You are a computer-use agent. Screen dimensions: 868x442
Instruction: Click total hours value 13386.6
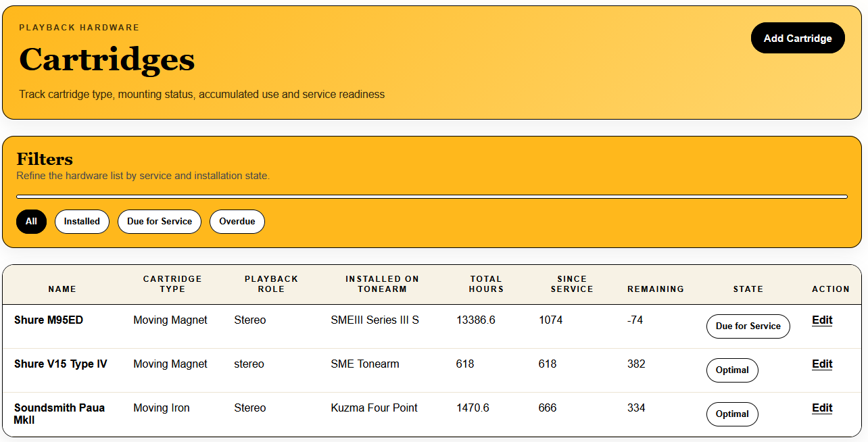pos(476,320)
